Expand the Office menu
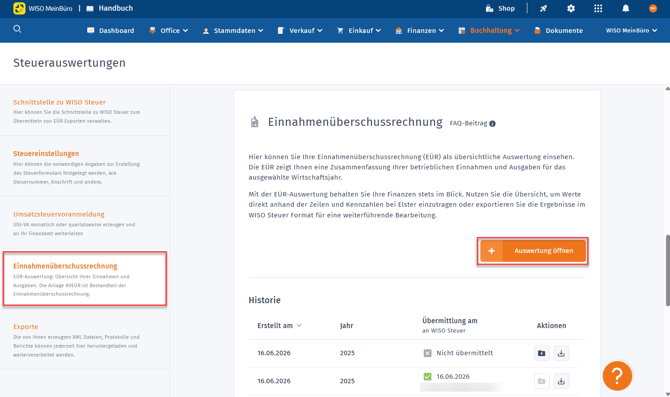The image size is (670, 397). point(168,30)
